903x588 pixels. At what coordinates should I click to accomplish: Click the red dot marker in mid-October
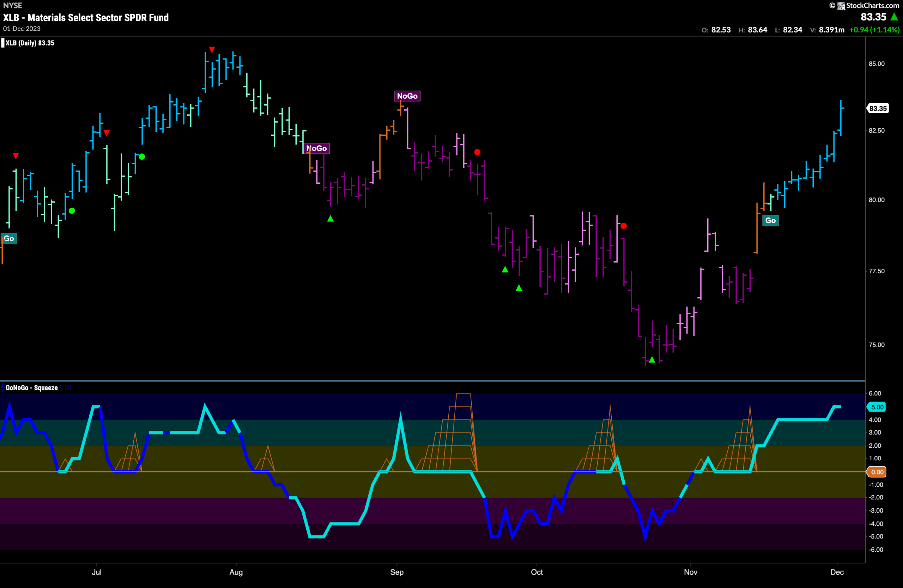[x=624, y=226]
